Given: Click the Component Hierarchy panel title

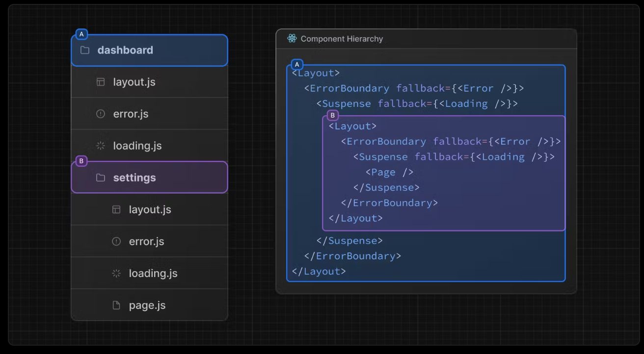Looking at the screenshot, I should point(342,39).
